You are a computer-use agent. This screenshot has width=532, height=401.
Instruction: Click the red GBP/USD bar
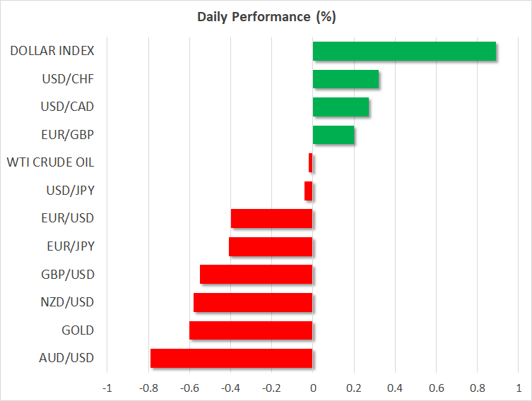256,274
